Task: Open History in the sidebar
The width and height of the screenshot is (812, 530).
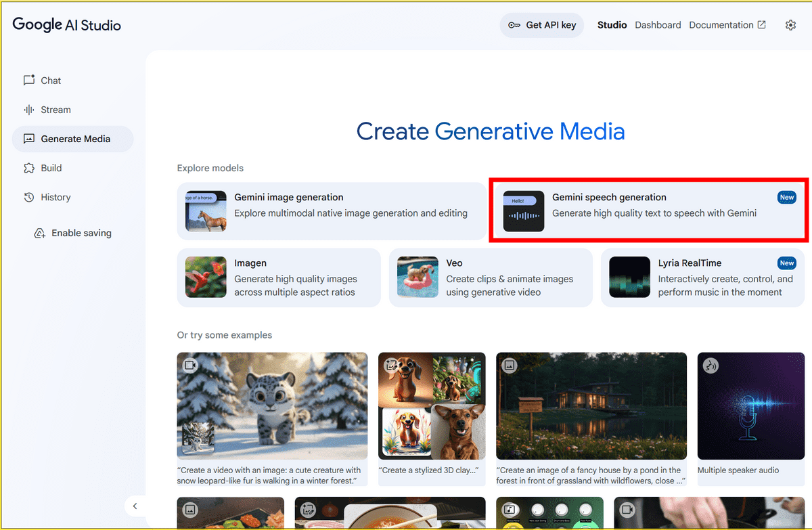Action: click(55, 197)
